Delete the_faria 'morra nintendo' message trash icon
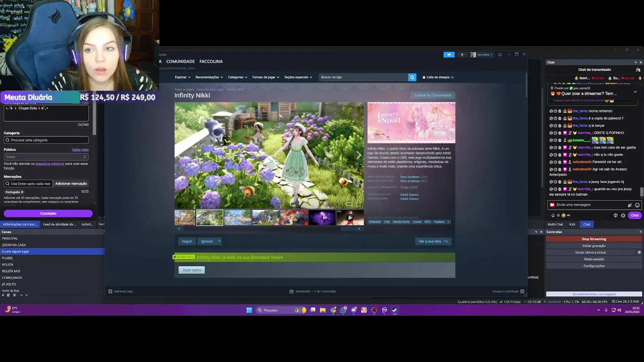644x362 pixels. [560, 111]
